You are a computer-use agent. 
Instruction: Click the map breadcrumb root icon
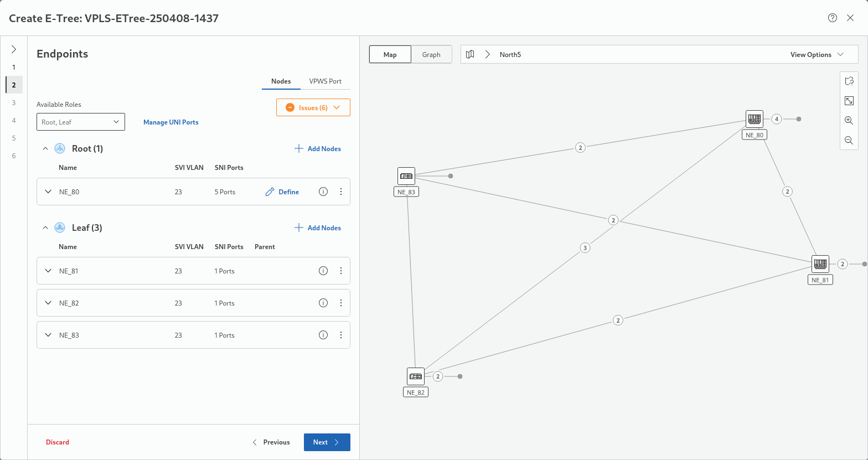point(470,54)
